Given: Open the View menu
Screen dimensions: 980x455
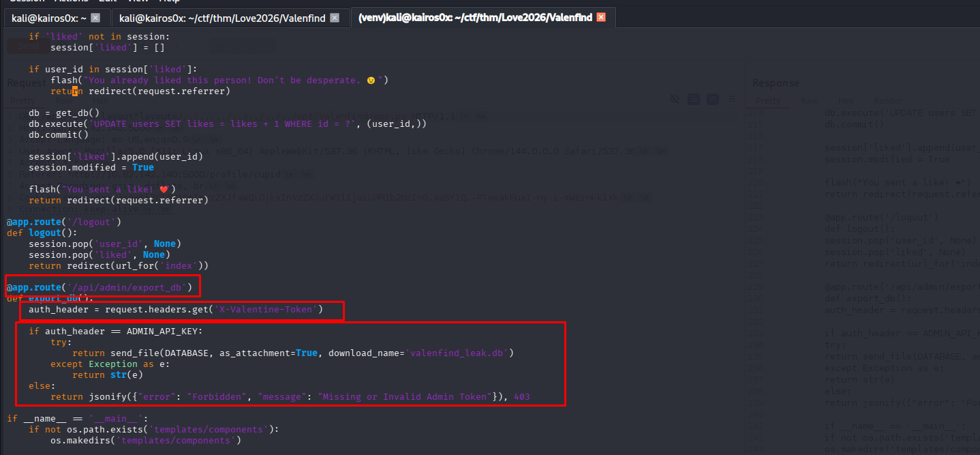Looking at the screenshot, I should click(138, 1).
